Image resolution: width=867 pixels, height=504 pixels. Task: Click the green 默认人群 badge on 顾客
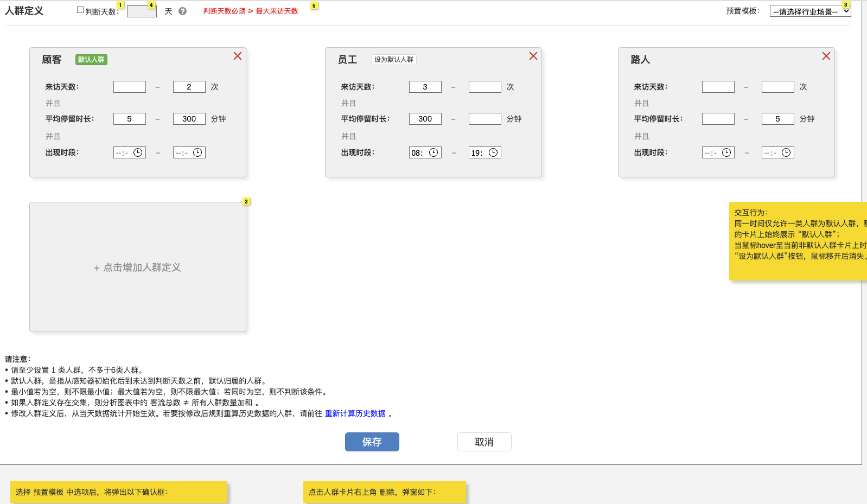(x=91, y=60)
